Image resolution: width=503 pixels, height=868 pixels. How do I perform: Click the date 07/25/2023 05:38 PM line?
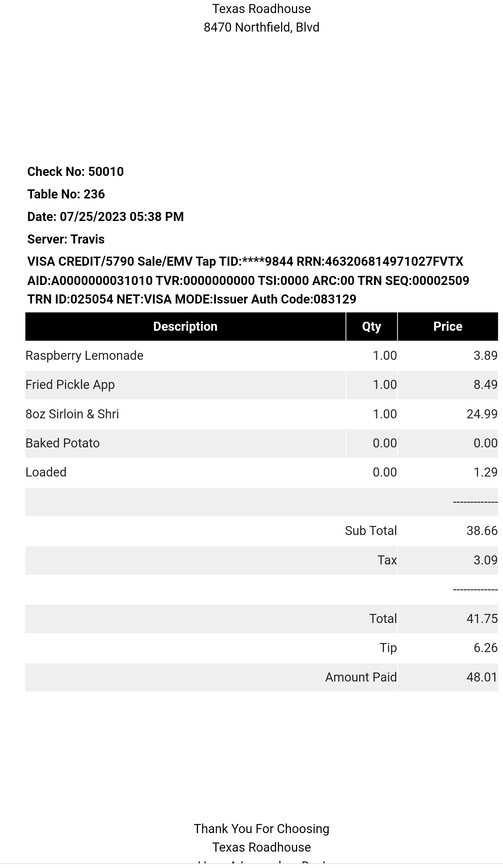[106, 217]
